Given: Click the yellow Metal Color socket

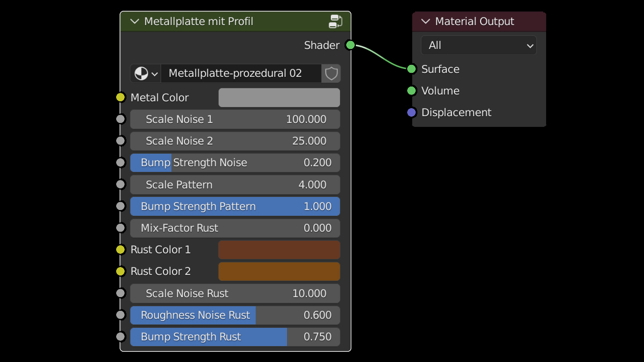Looking at the screenshot, I should tap(120, 97).
